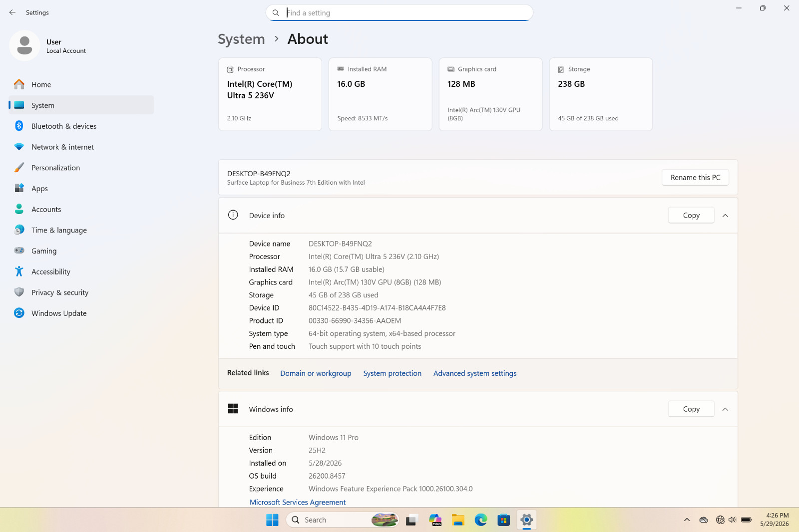The height and width of the screenshot is (532, 799).
Task: Select the OS build value 26200.8457
Action: click(327, 476)
